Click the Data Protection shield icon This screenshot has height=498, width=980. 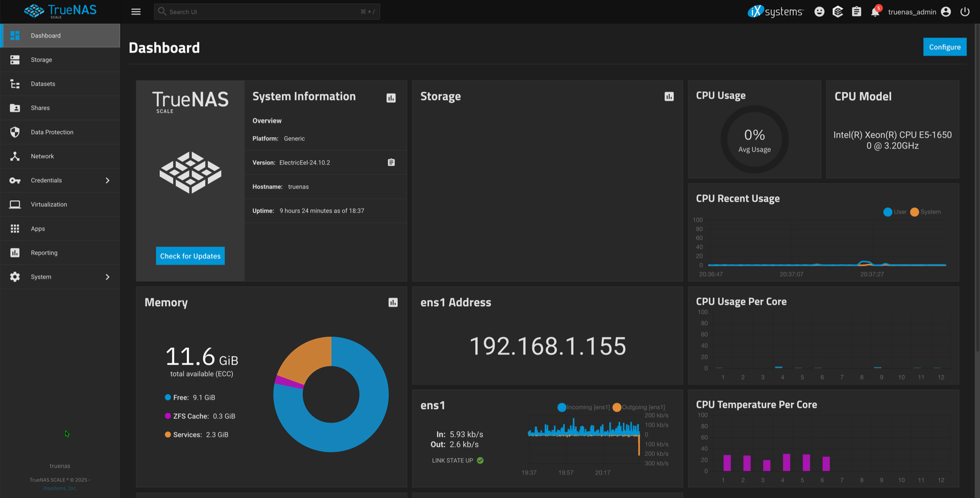point(15,132)
